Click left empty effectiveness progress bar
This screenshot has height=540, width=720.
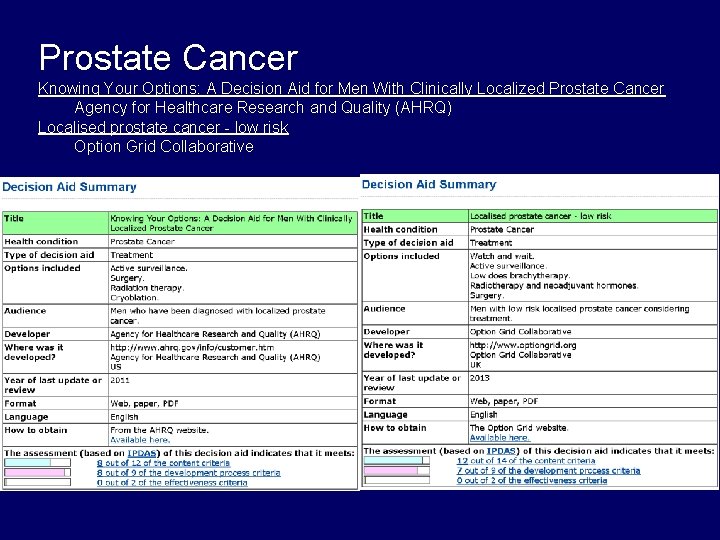point(38,482)
